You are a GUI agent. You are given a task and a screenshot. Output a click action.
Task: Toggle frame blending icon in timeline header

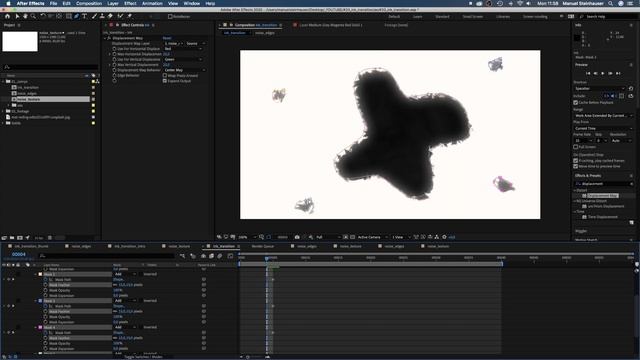(x=211, y=256)
